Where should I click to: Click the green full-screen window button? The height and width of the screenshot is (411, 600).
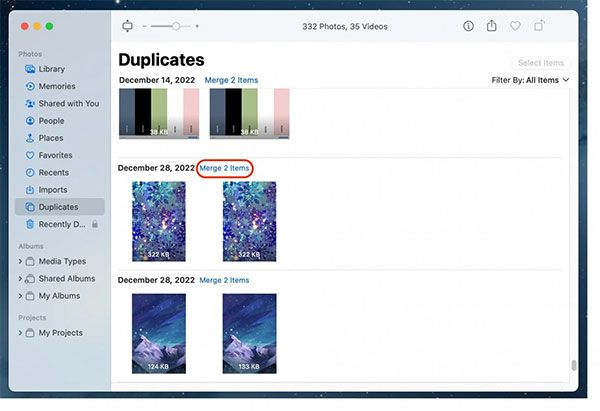click(49, 26)
